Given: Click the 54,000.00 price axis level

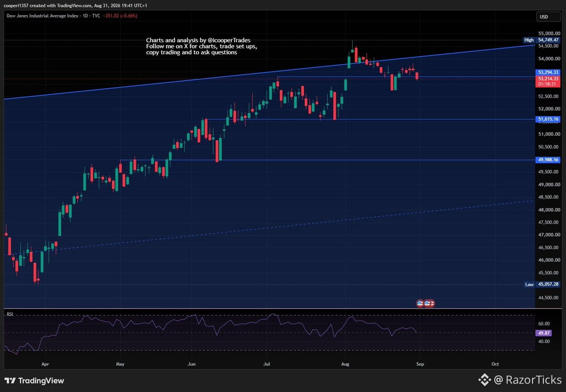Looking at the screenshot, I should pos(549,58).
